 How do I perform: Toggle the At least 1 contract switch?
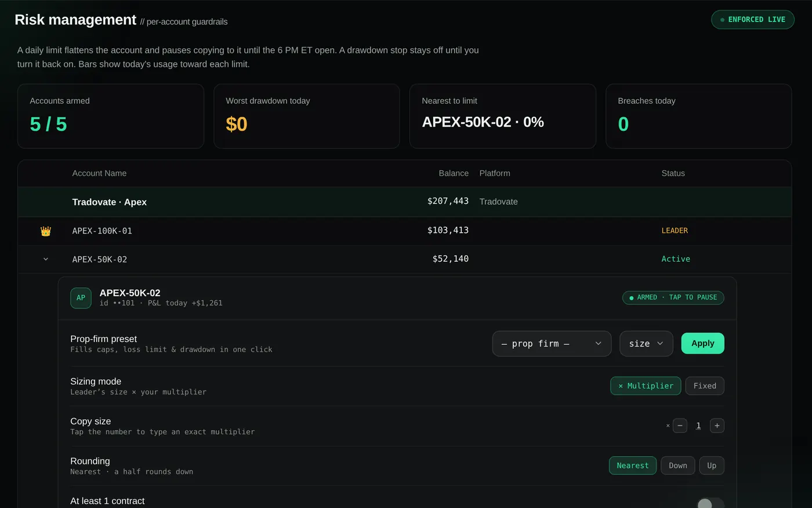[710, 503]
